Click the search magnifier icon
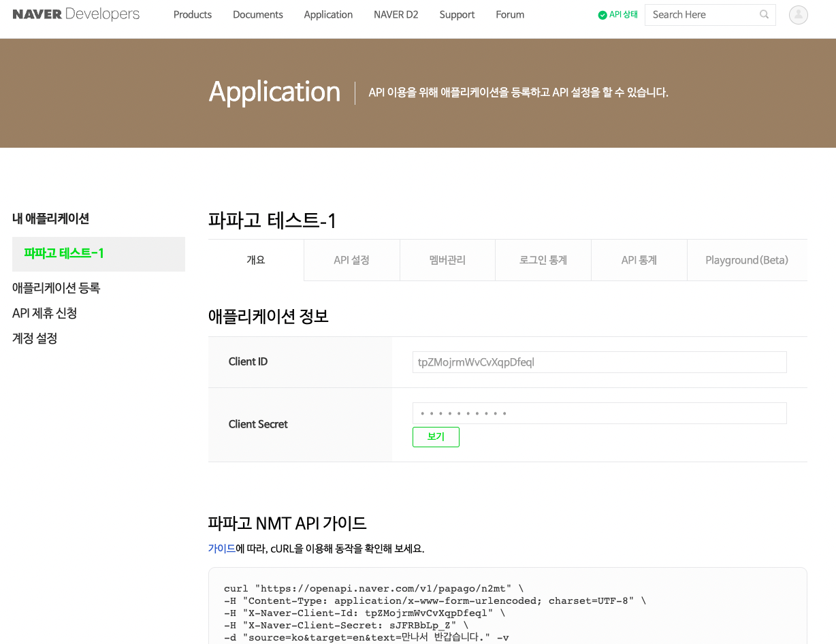Image resolution: width=836 pixels, height=644 pixels. 765,14
